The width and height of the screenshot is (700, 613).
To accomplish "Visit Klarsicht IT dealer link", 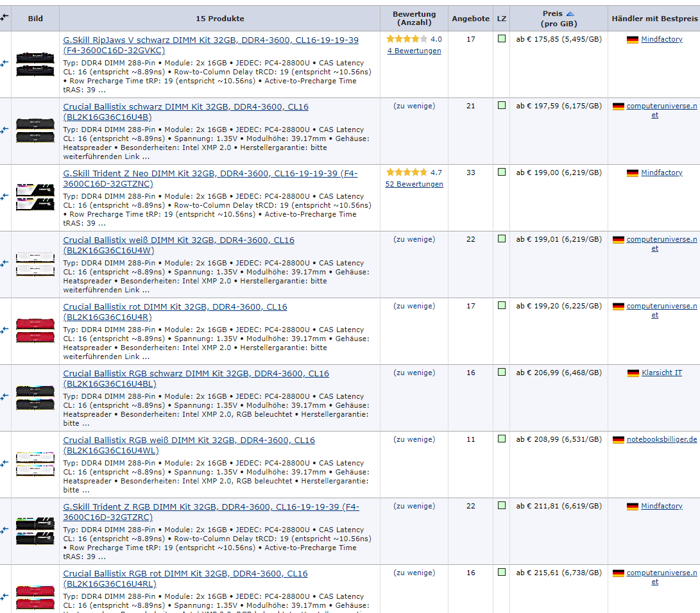I will [662, 373].
